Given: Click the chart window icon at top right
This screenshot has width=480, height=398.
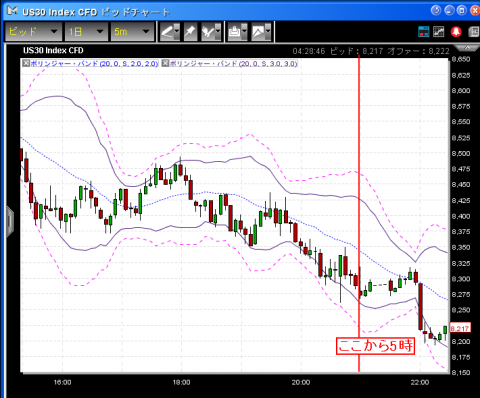Looking at the screenshot, I should click(x=439, y=32).
